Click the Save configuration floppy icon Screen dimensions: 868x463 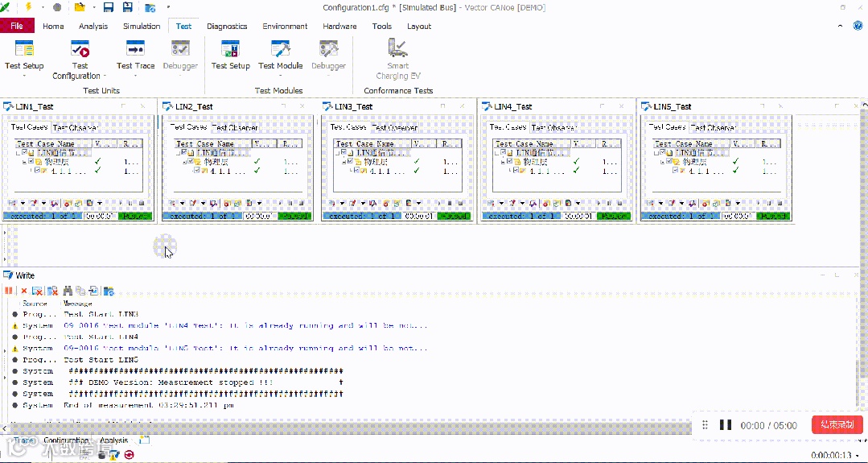click(109, 7)
